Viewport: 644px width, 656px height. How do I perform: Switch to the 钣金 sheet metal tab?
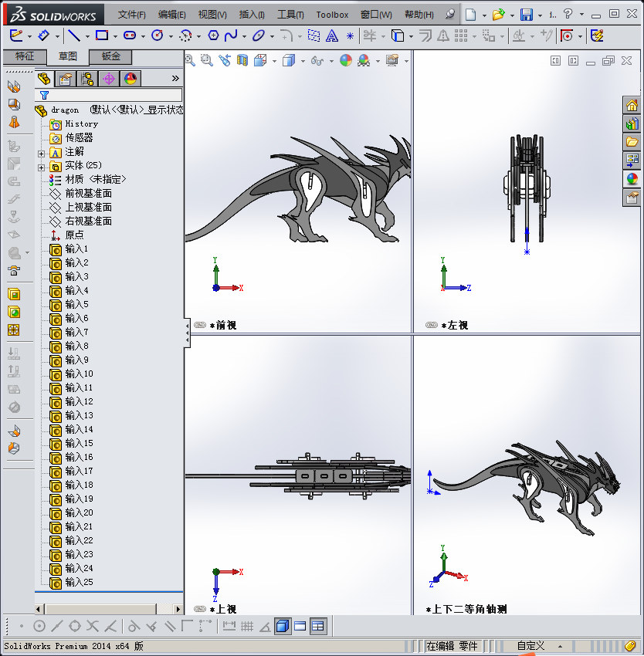[x=110, y=56]
